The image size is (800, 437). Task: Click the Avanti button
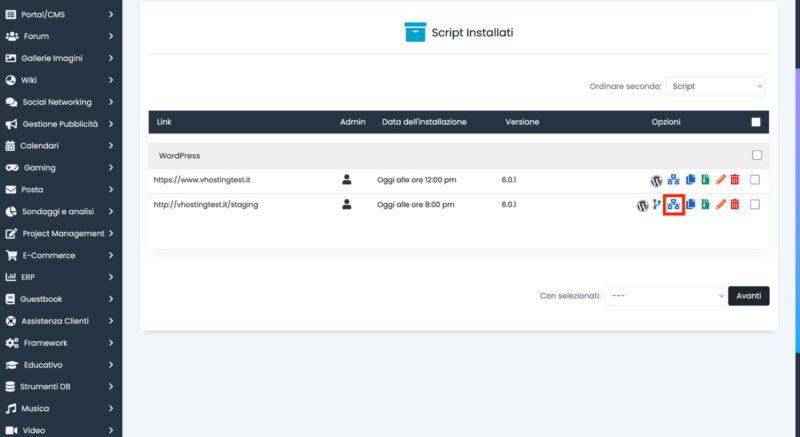[x=748, y=296]
